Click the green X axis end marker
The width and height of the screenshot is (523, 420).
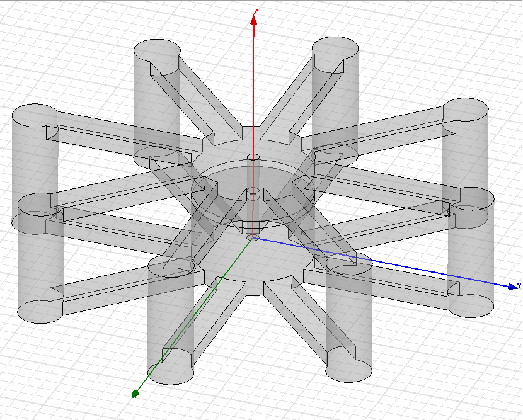coord(135,394)
